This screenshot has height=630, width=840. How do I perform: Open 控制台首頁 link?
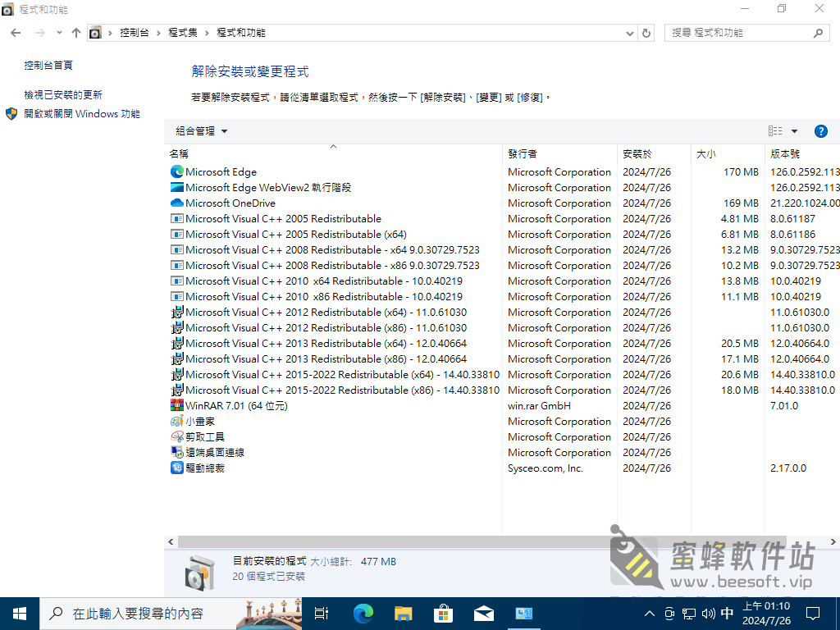(48, 66)
